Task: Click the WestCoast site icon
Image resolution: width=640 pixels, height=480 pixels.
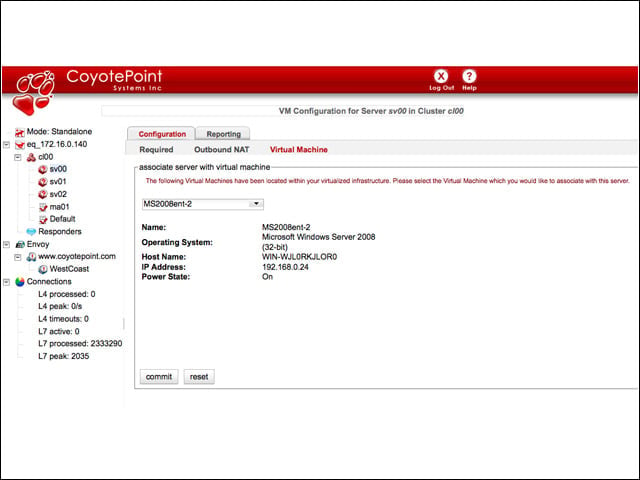Action: pyautogui.click(x=42, y=269)
